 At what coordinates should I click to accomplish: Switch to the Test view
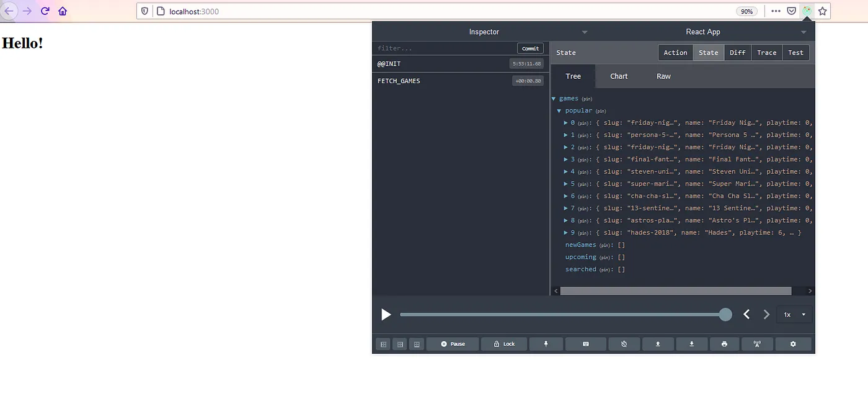click(x=795, y=53)
